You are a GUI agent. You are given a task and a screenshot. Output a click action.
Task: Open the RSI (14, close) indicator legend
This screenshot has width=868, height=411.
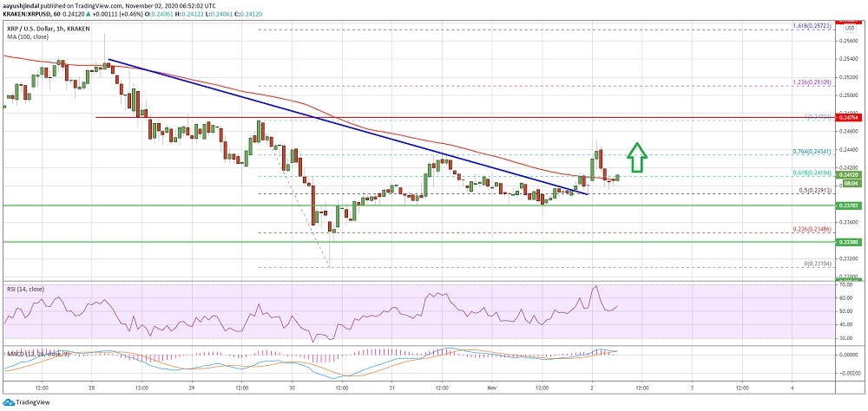27,289
